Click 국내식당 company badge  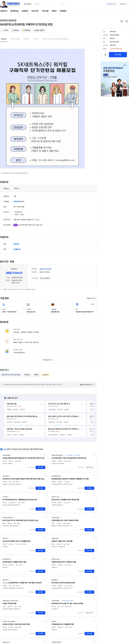tap(5, 30)
